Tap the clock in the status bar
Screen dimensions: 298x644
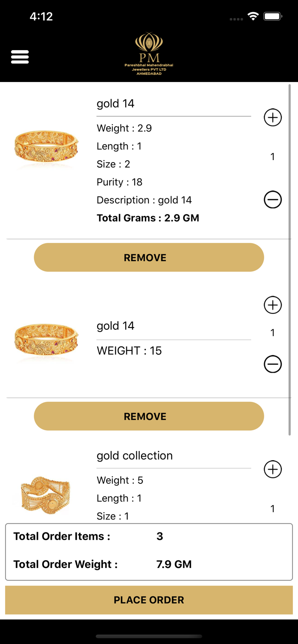click(41, 16)
